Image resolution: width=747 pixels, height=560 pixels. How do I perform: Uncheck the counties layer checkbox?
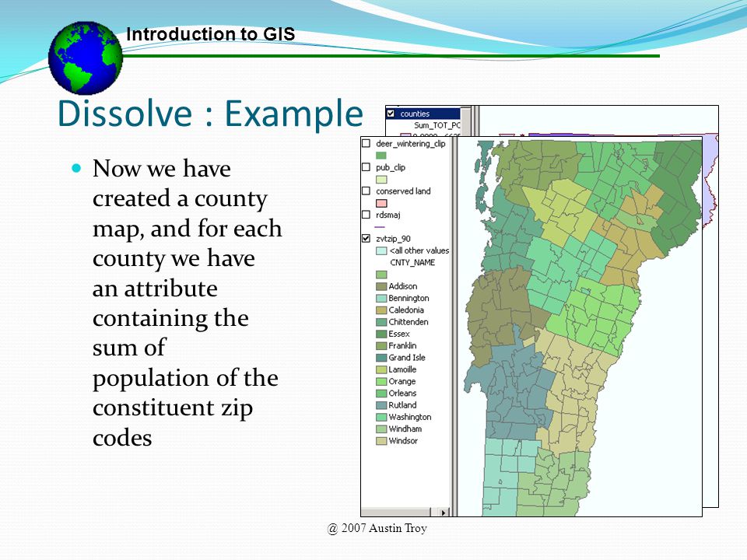(x=391, y=114)
